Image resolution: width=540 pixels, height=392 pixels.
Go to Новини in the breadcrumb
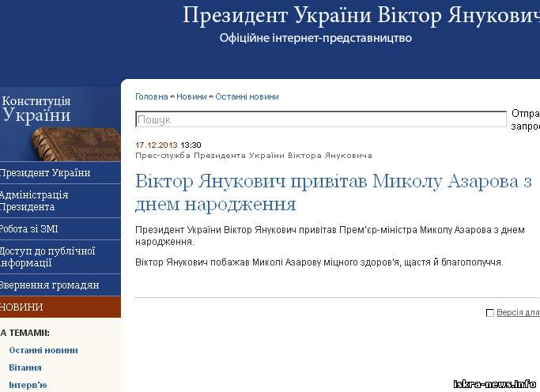pyautogui.click(x=191, y=96)
